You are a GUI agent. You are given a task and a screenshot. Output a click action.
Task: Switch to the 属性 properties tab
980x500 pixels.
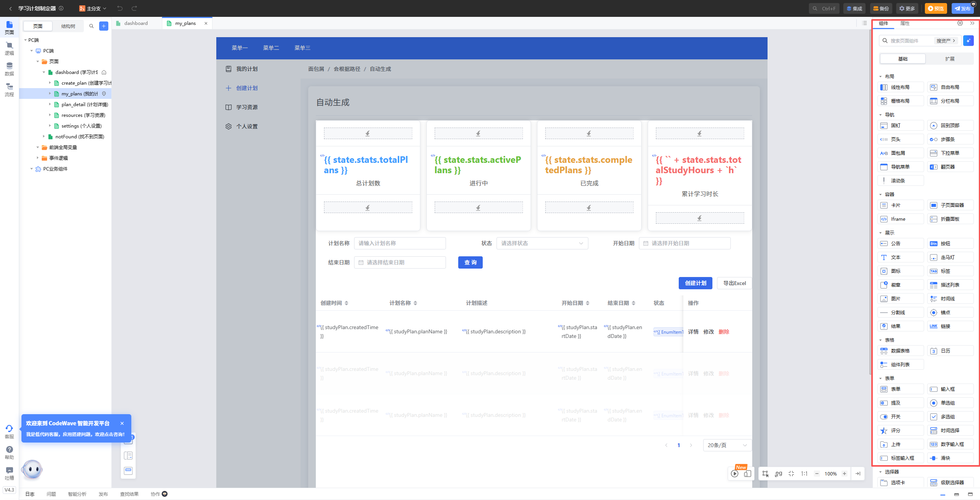tap(905, 23)
